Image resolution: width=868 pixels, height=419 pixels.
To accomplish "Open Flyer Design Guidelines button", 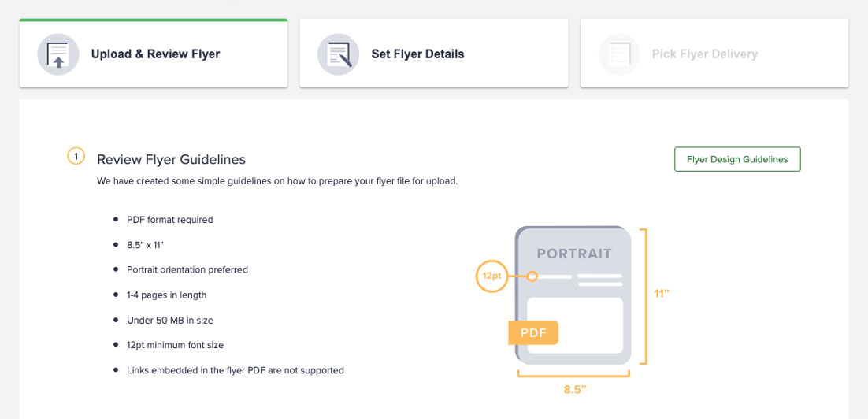I will [x=737, y=159].
